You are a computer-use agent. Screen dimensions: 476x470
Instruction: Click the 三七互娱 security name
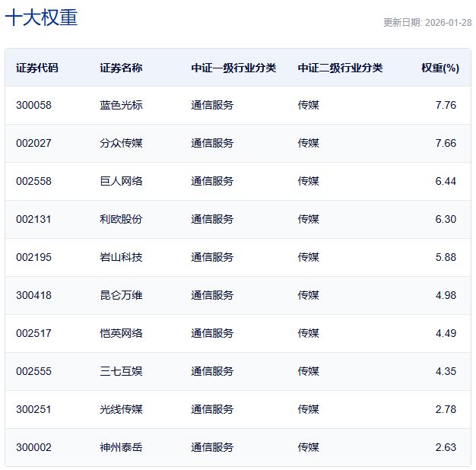(121, 371)
